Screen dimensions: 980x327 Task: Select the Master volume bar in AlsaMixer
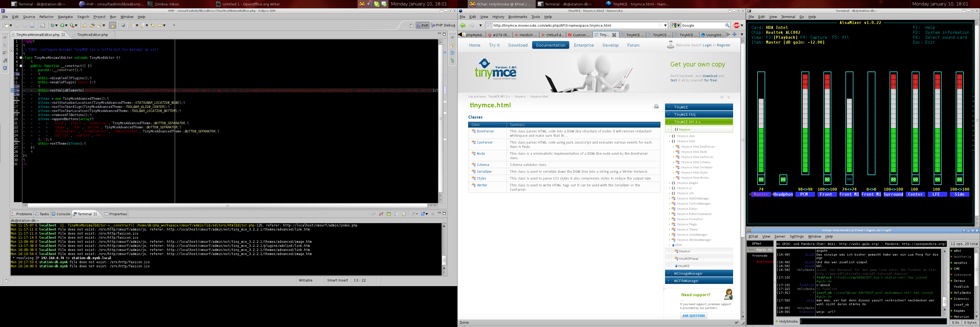(761, 123)
